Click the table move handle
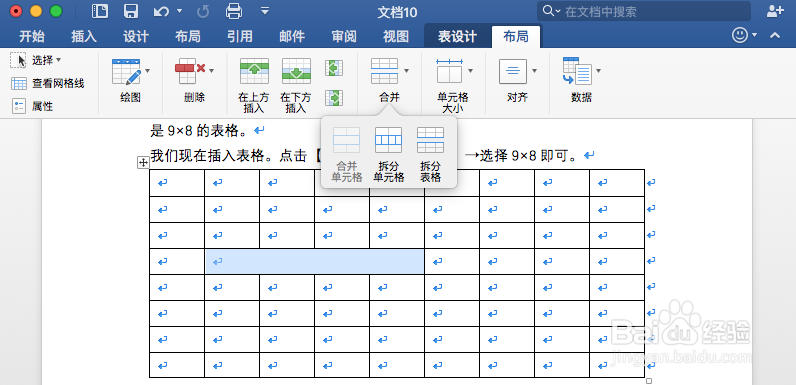 [x=144, y=163]
